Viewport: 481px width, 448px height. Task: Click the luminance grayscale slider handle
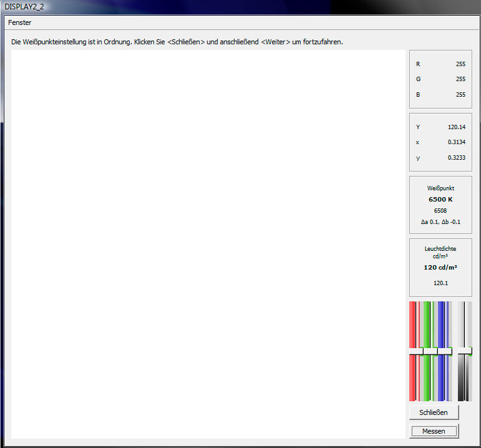[x=464, y=351]
